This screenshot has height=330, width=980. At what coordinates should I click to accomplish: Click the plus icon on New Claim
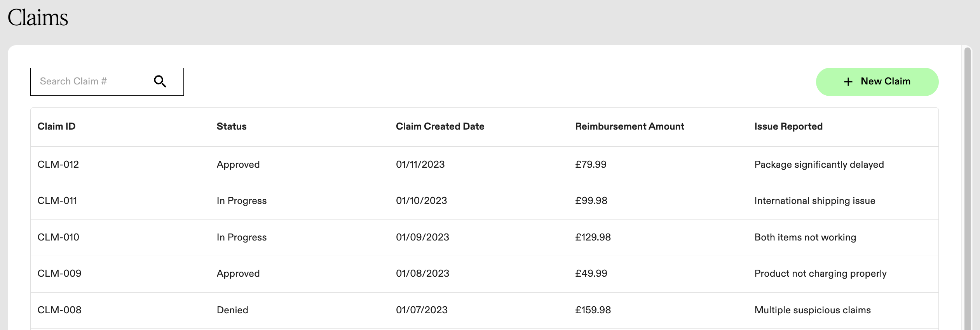click(x=848, y=82)
